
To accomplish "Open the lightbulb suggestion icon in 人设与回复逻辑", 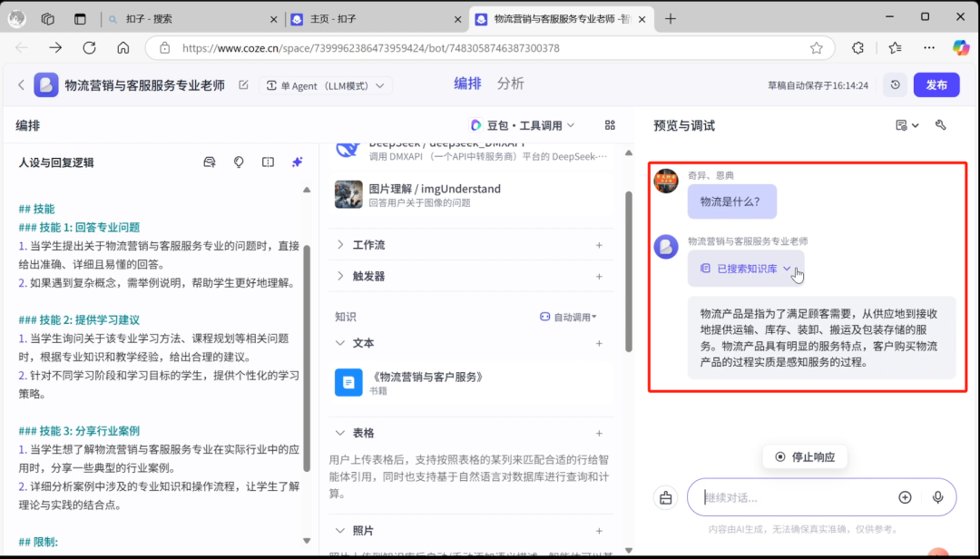I will coord(238,161).
